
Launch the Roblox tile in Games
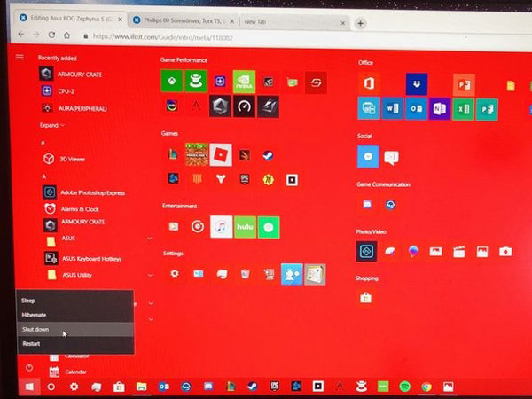pyautogui.click(x=221, y=154)
